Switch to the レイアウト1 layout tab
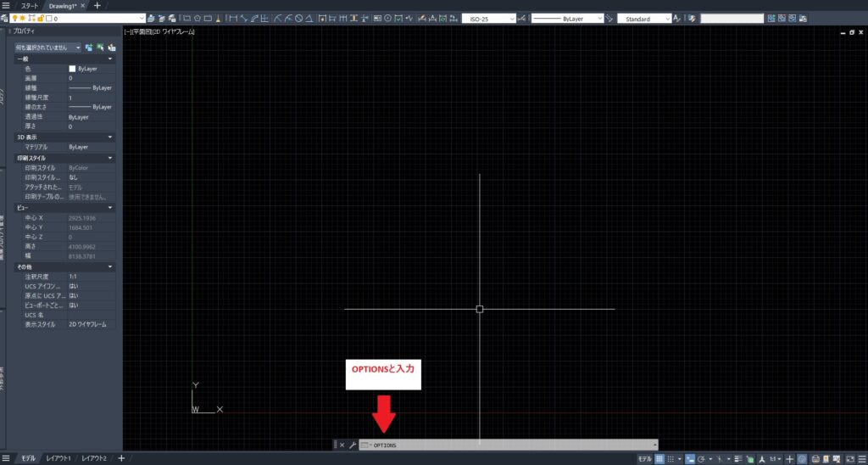The height and width of the screenshot is (465, 868). pos(58,458)
